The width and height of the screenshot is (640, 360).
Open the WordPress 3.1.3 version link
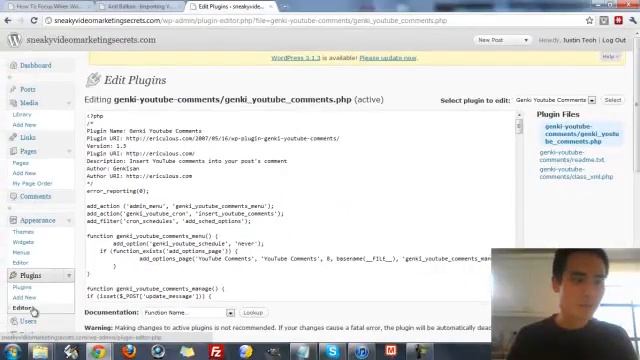point(296,58)
